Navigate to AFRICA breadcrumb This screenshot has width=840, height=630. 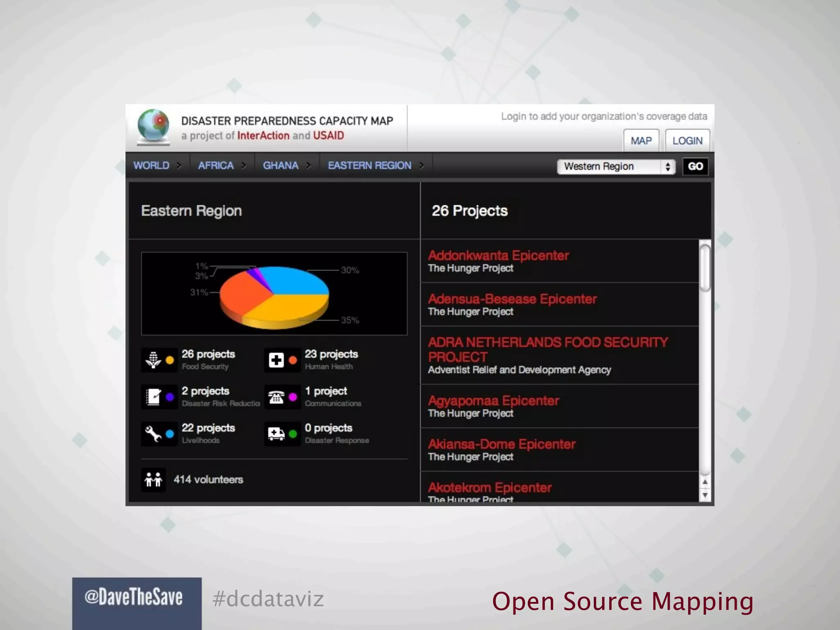(216, 165)
